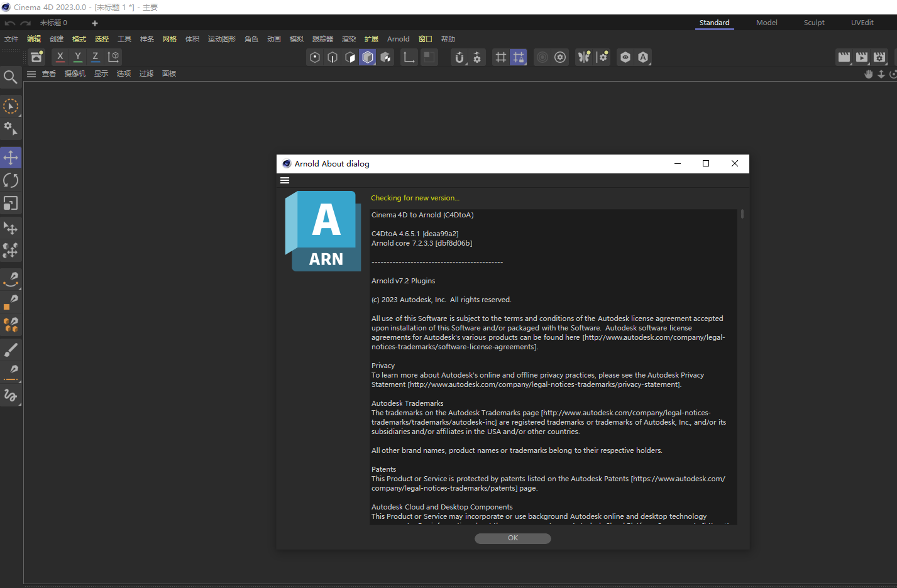Click the Redo arrow
Screen dimensions: 897x588
tap(26, 23)
